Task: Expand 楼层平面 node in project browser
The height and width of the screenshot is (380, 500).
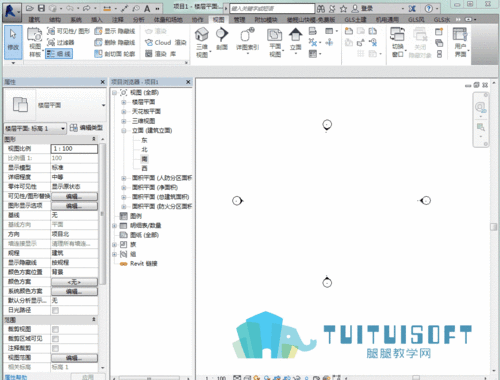Action: point(124,102)
